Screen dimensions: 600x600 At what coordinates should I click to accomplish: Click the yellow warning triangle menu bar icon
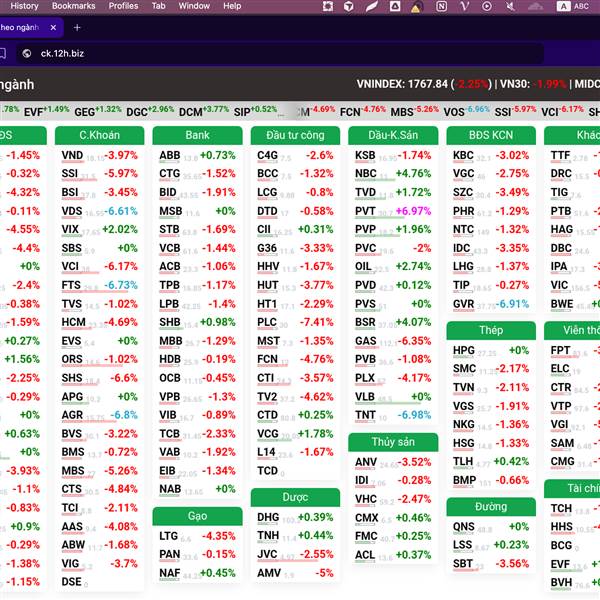[x=416, y=7]
